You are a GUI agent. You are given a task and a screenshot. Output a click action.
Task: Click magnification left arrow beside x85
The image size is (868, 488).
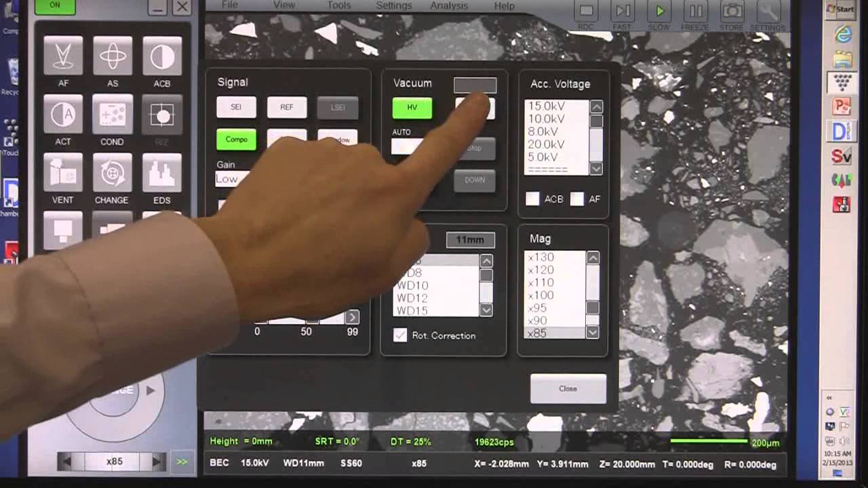pyautogui.click(x=66, y=462)
